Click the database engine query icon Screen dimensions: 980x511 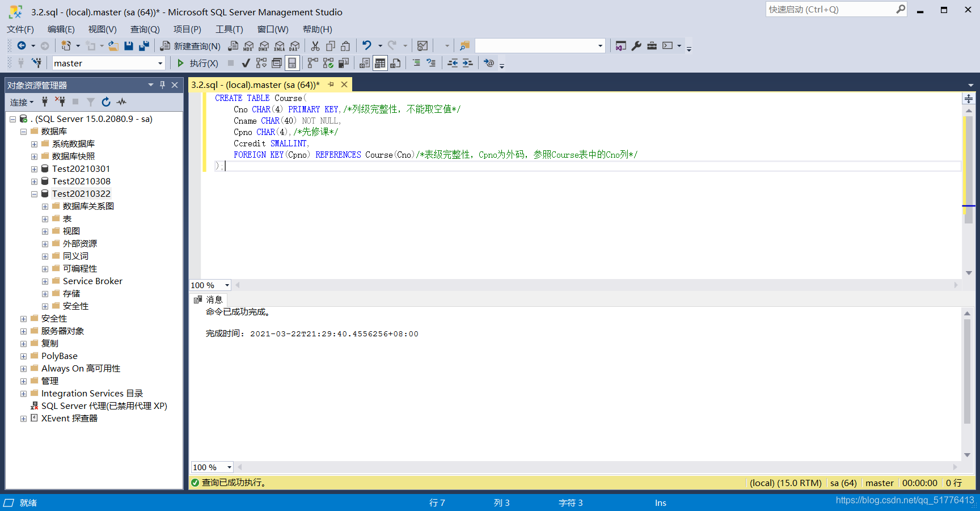point(233,46)
